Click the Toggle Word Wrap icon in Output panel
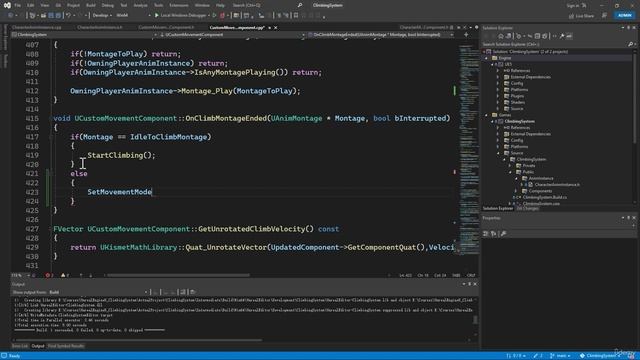Screen dimensions: 640x360 tap(193, 292)
